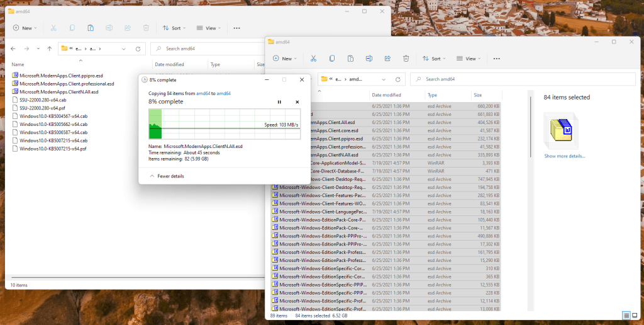Viewport: 644px width, 325px height.
Task: Cancel the copy with small X button
Action: [x=297, y=102]
